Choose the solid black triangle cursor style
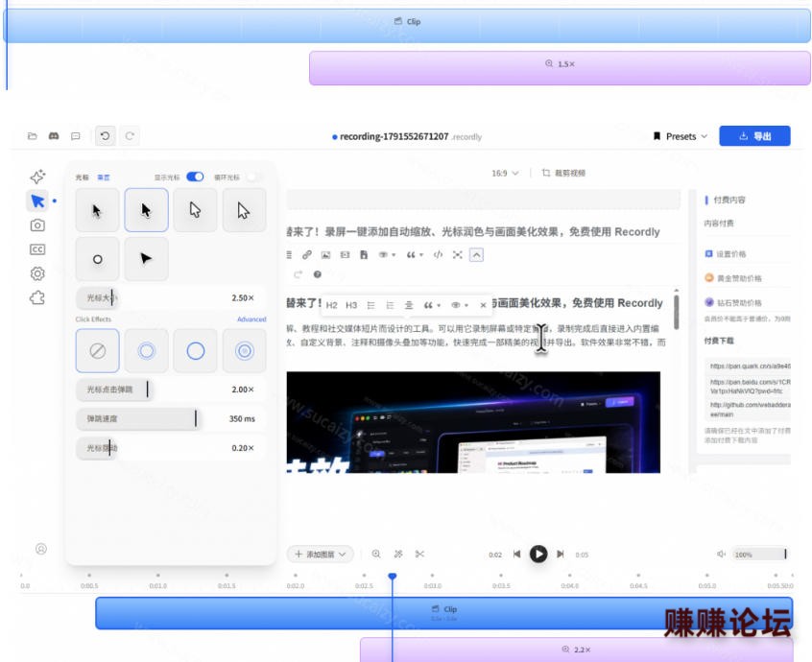 tap(147, 259)
